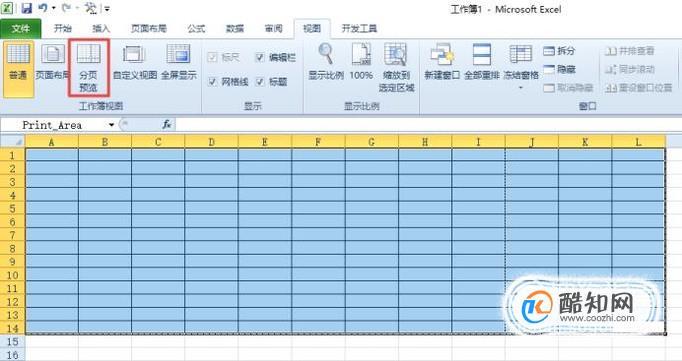Switch to Full Screen (全屏显示)

[178, 62]
